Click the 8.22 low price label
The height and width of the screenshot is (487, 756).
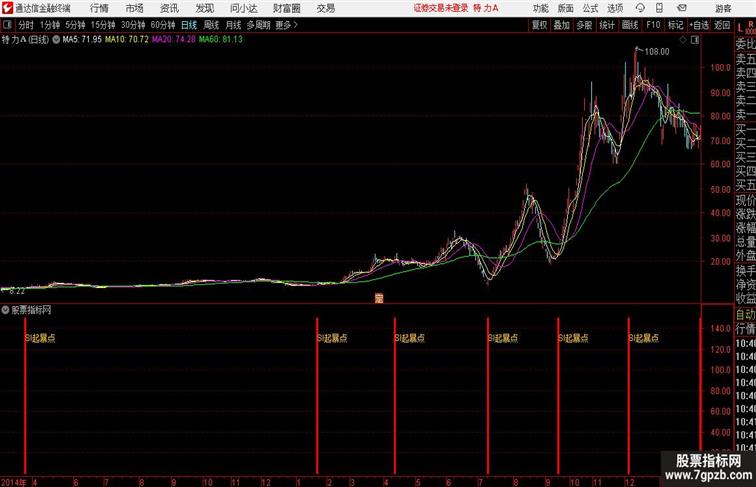[x=16, y=291]
